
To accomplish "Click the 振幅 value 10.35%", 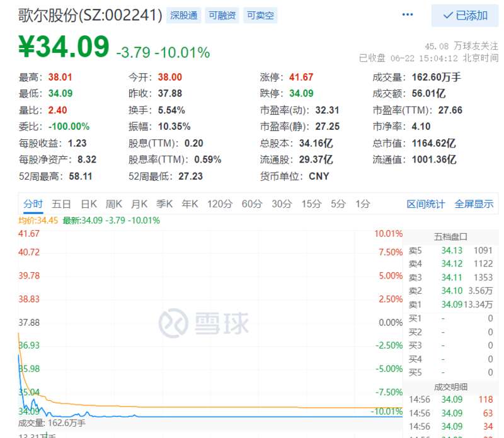I will tap(175, 127).
